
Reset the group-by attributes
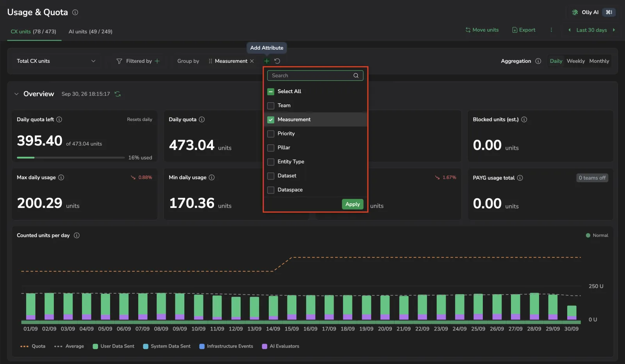click(277, 61)
